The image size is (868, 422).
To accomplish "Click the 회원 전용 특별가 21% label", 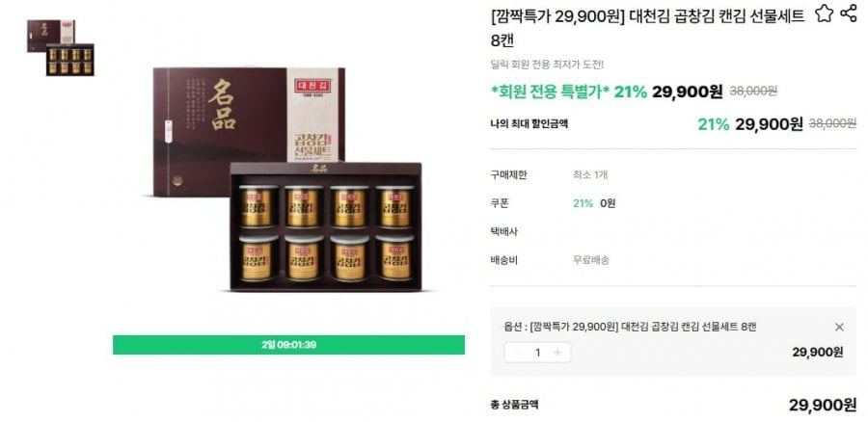I will coord(569,92).
